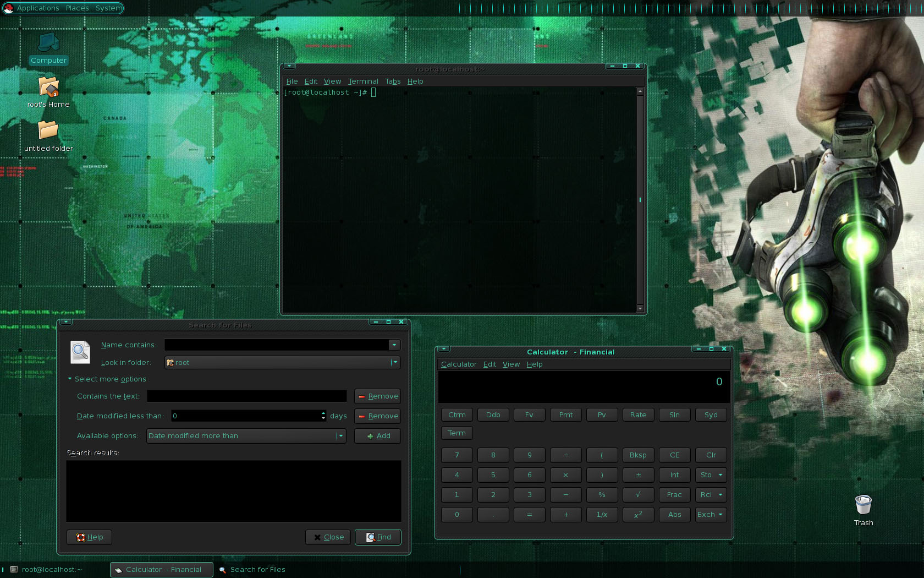Image resolution: width=924 pixels, height=578 pixels.
Task: Open calculator Rcl dropdown button
Action: (x=711, y=495)
